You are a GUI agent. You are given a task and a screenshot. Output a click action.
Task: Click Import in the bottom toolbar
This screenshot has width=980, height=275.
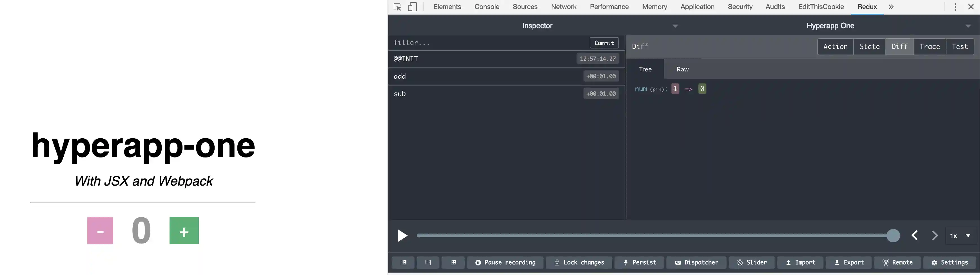tap(800, 262)
